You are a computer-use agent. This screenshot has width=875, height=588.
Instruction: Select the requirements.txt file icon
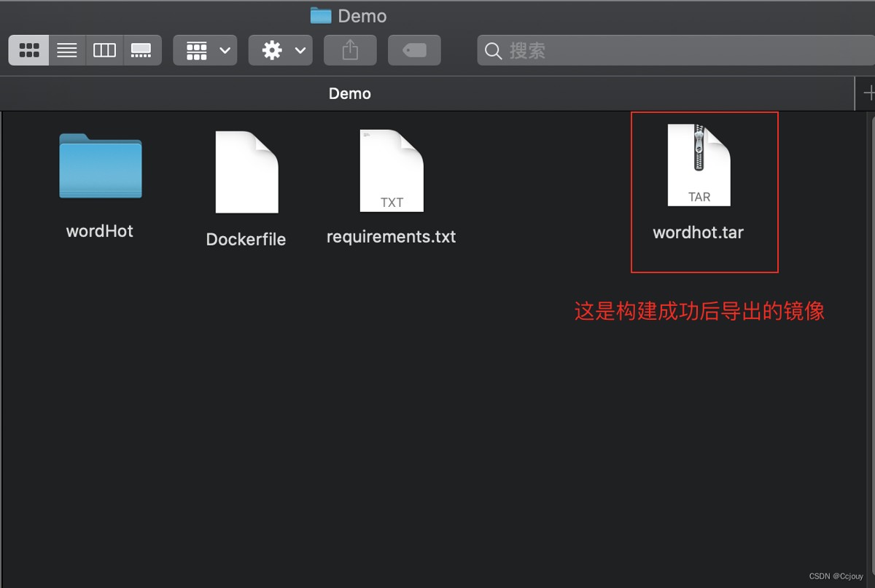[392, 170]
